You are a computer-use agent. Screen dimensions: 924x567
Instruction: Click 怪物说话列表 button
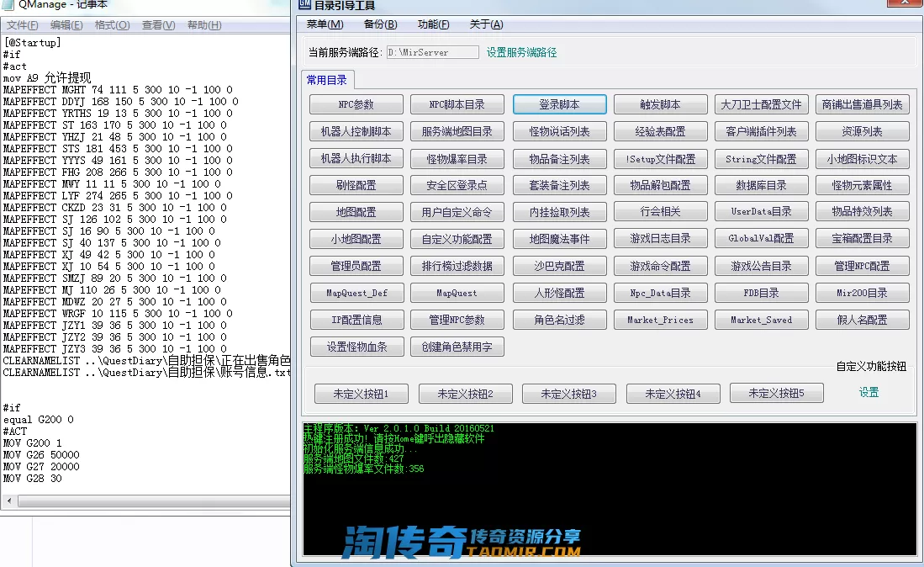click(560, 131)
